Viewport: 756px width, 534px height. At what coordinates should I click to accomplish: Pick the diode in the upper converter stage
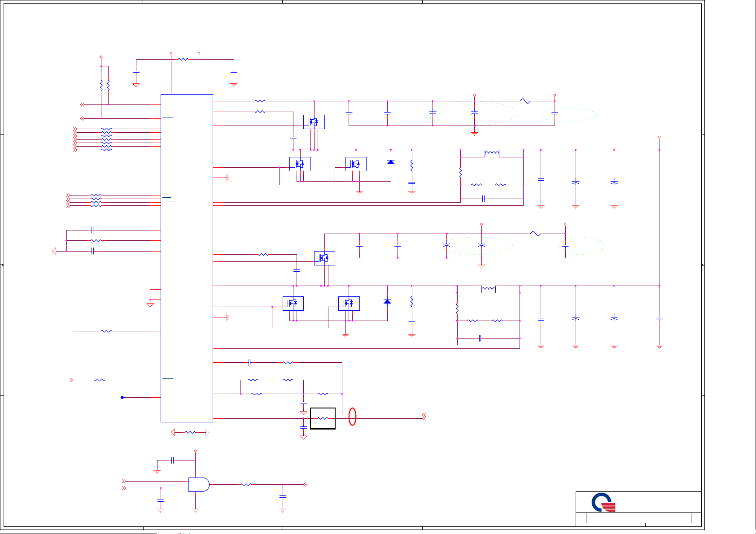pos(391,162)
